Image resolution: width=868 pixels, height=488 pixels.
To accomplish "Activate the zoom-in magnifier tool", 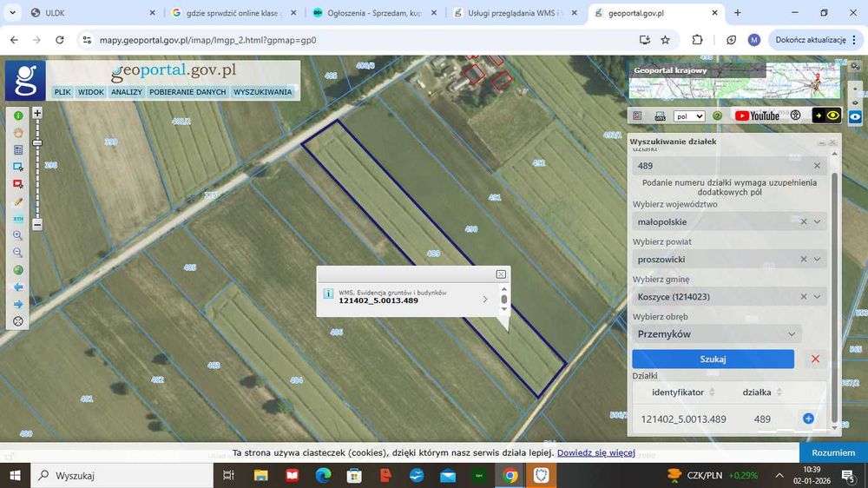I will coord(18,235).
